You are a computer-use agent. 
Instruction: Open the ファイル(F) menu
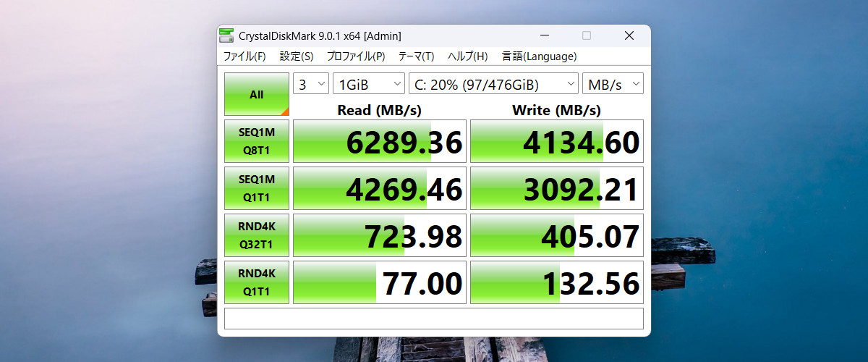pos(244,56)
